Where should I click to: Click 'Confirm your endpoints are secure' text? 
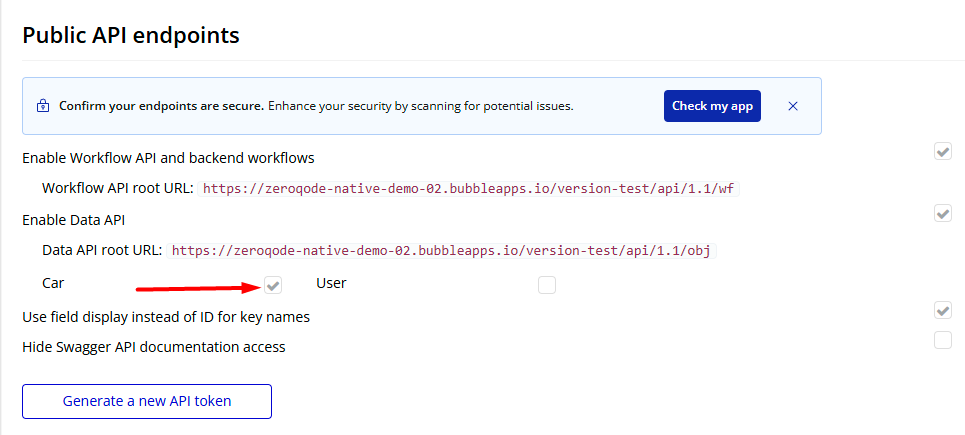[x=161, y=106]
